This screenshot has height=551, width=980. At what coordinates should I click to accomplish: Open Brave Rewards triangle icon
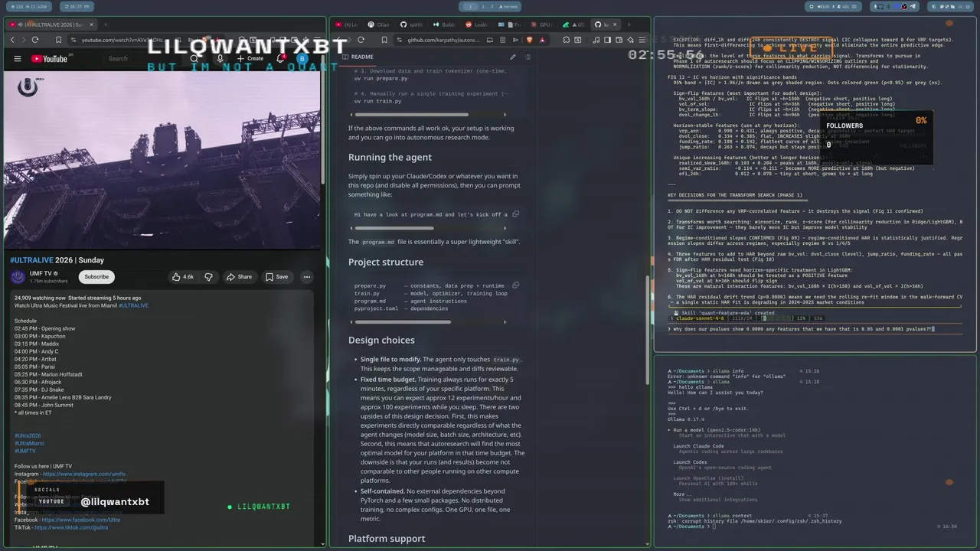(x=542, y=40)
